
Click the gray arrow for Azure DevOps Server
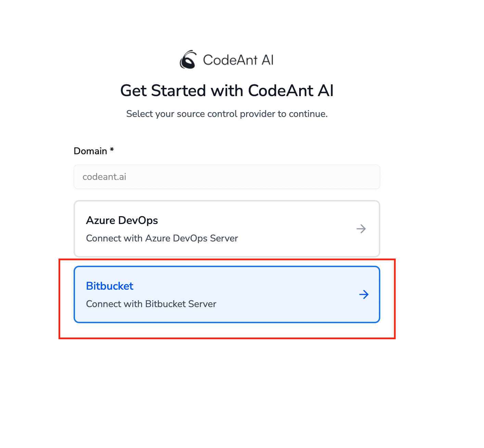(x=361, y=229)
